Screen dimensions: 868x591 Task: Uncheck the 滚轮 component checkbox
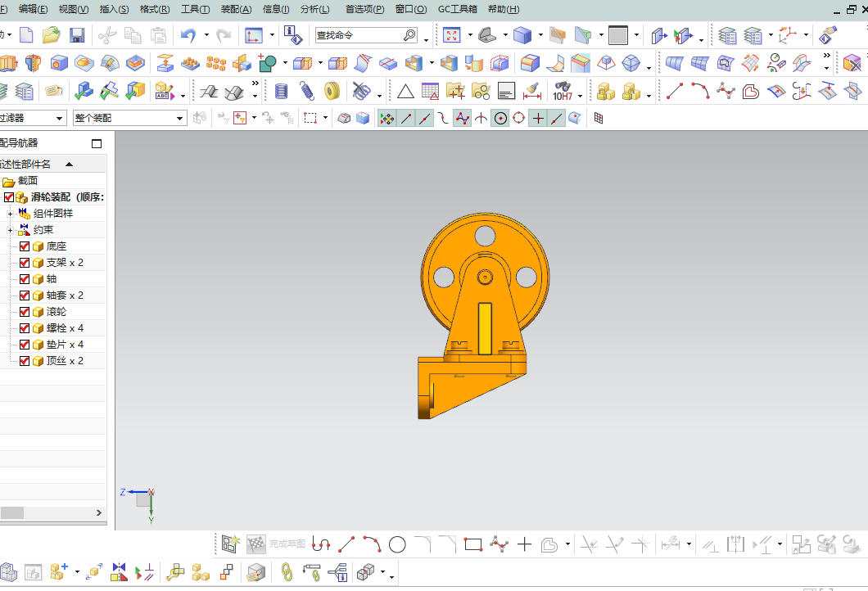pyautogui.click(x=25, y=312)
